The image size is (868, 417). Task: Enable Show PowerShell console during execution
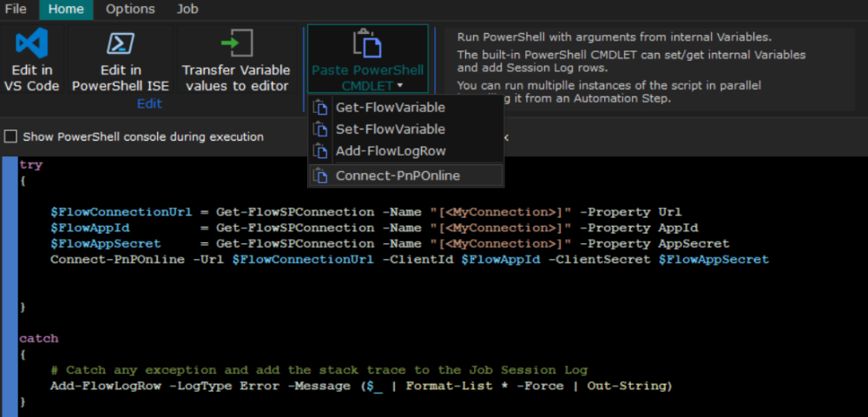pyautogui.click(x=10, y=136)
